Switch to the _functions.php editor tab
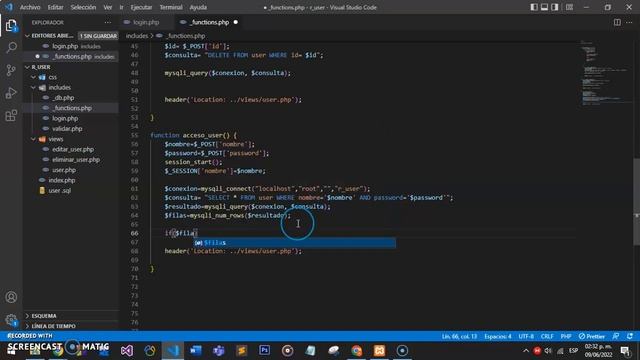640x360 pixels. (209, 22)
